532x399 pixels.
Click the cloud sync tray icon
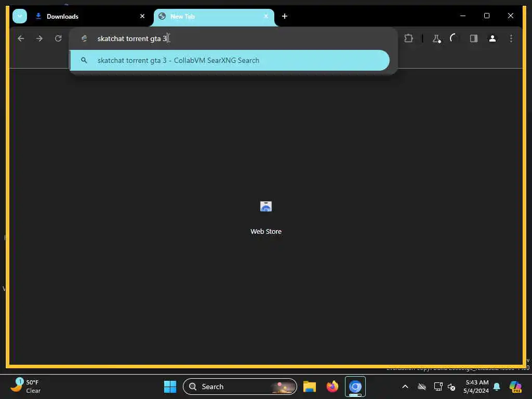pyautogui.click(x=422, y=387)
